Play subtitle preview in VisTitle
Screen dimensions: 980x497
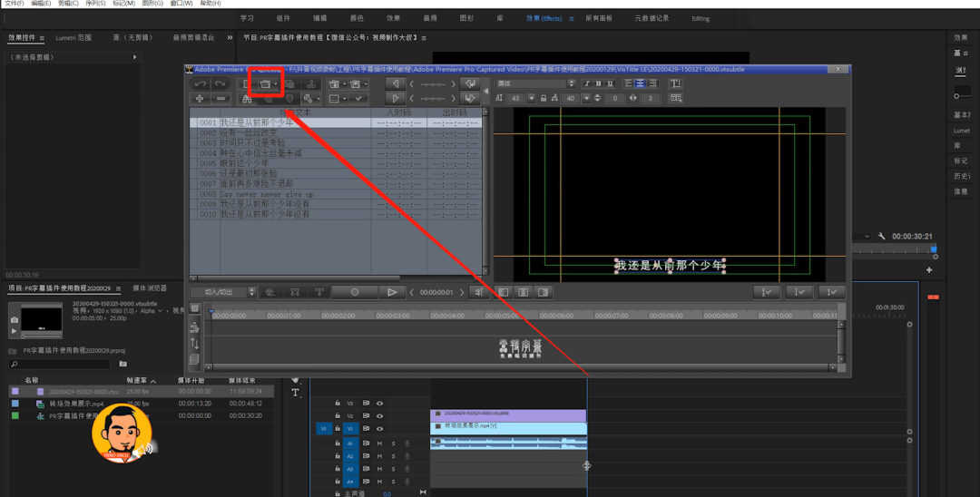point(392,292)
